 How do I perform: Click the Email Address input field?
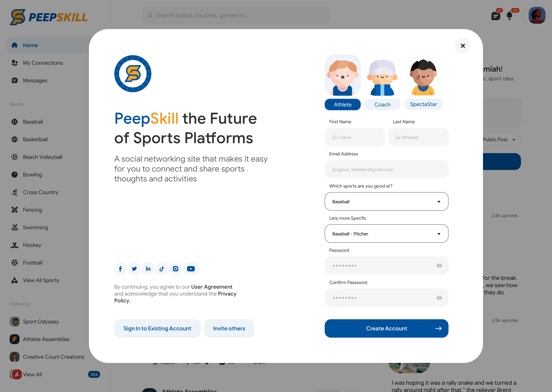click(386, 169)
